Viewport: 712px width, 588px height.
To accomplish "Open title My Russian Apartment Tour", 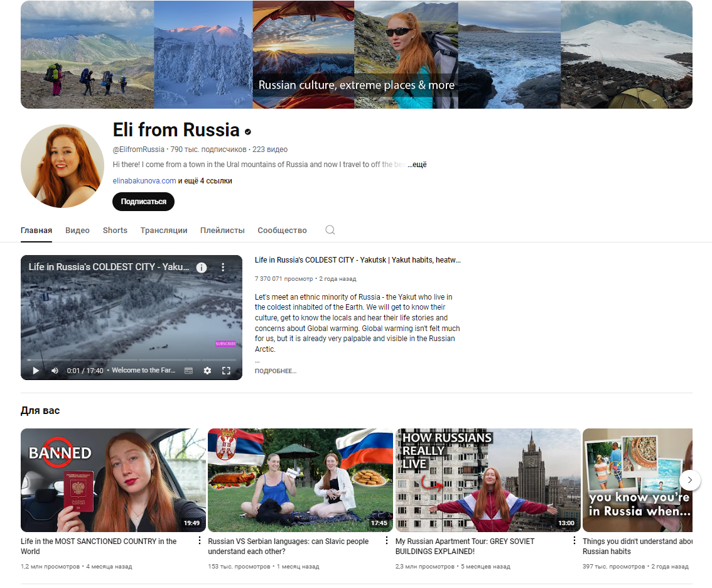I will (x=465, y=546).
